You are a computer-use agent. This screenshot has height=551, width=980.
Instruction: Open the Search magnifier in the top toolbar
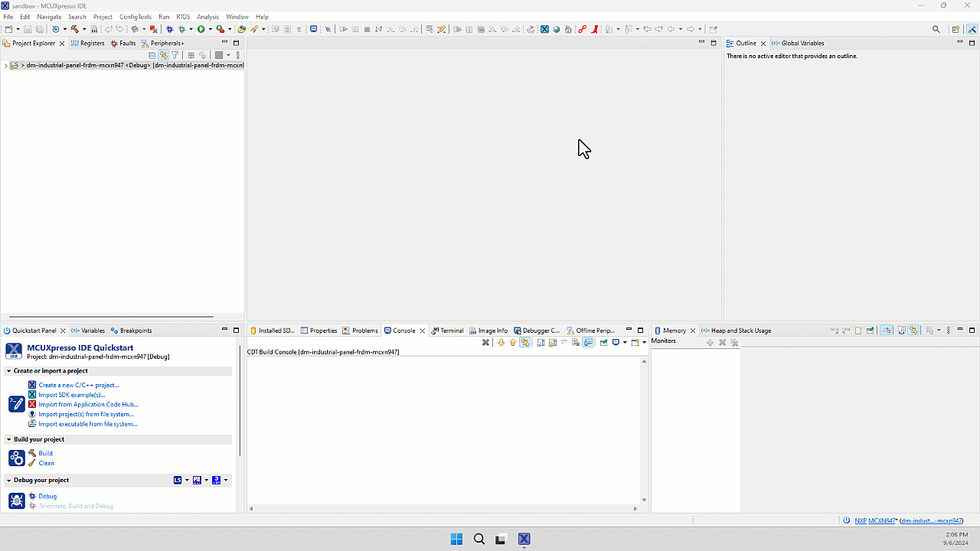(936, 29)
